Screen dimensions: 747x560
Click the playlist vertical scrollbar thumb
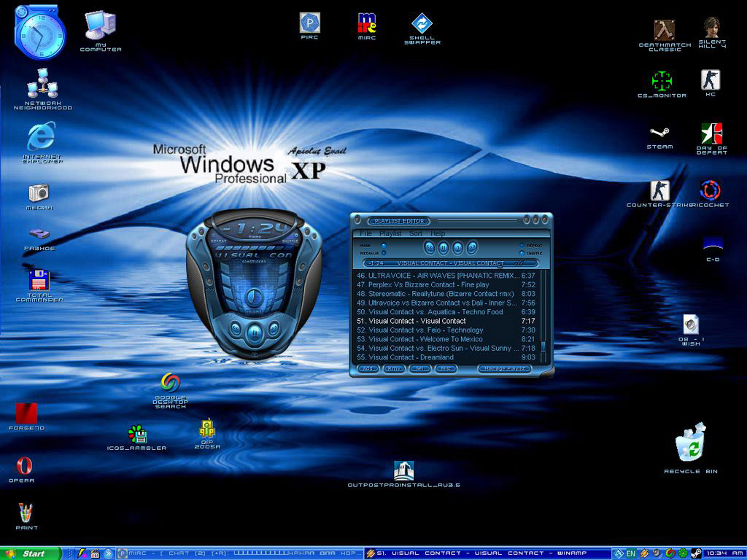543,346
